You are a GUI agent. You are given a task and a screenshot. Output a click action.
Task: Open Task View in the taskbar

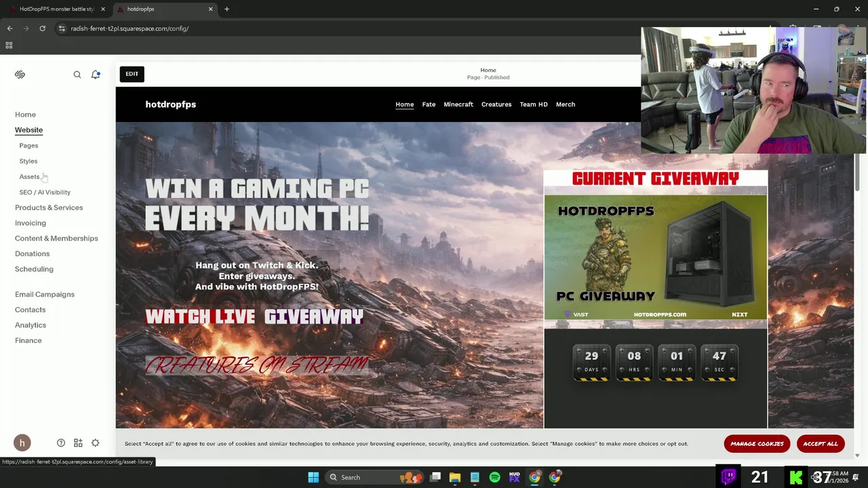(x=435, y=477)
